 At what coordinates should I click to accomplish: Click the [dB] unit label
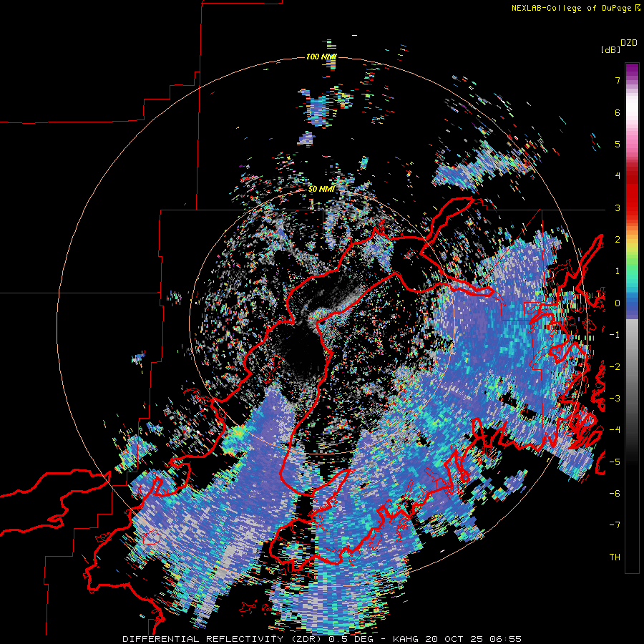click(610, 49)
